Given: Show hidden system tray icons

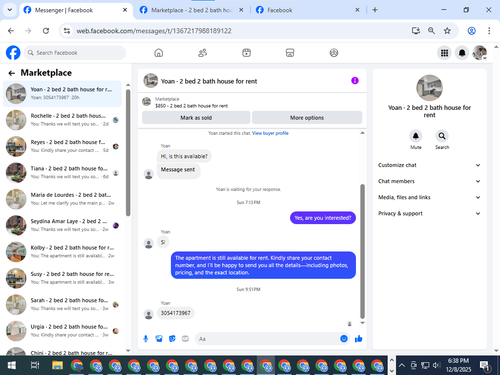Looking at the screenshot, I should coord(402,365).
